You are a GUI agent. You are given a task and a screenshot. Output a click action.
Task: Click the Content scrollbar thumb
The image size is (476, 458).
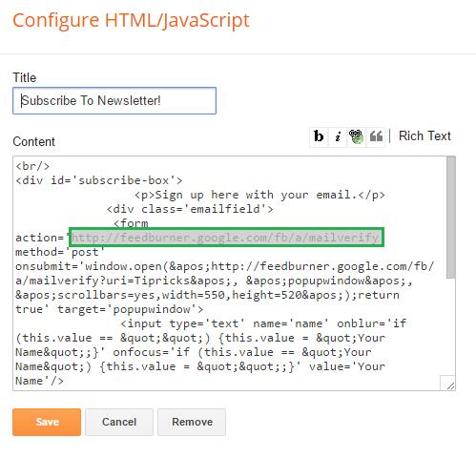coord(450,218)
